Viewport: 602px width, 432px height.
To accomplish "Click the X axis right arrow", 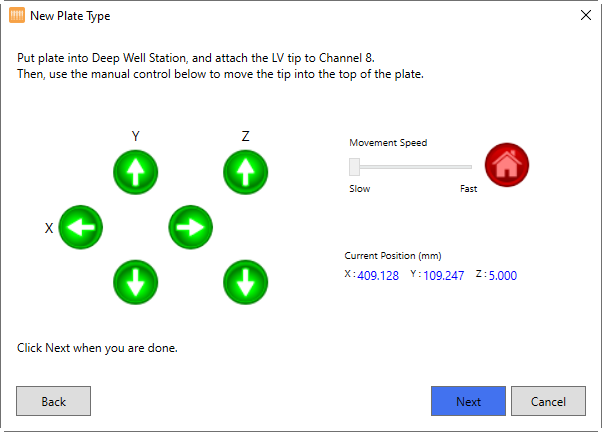I will click(190, 227).
